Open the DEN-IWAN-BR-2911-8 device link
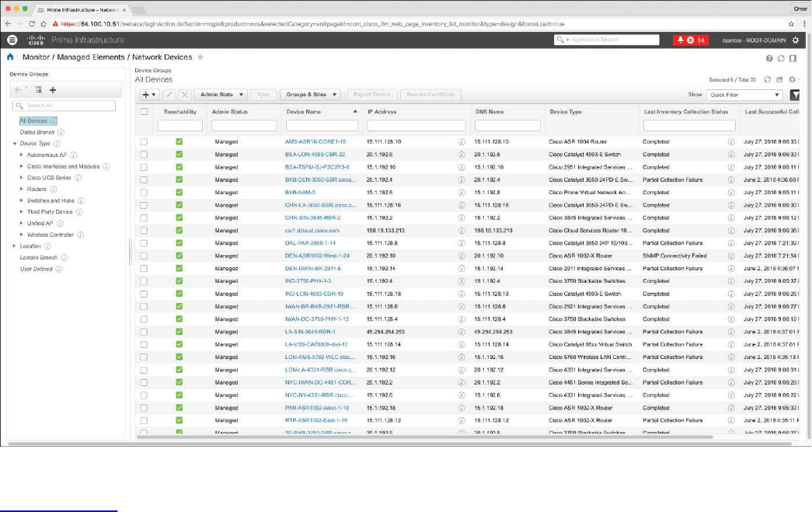812x512 pixels. (313, 269)
